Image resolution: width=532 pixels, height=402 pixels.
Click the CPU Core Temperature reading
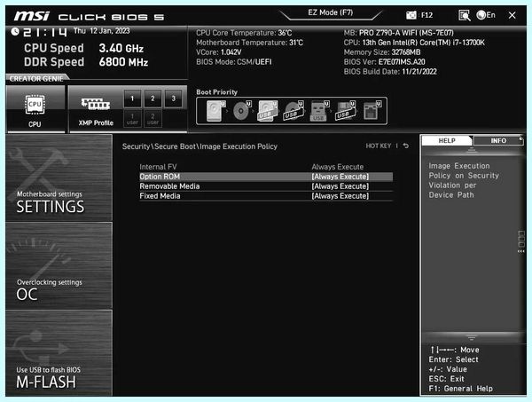click(244, 33)
